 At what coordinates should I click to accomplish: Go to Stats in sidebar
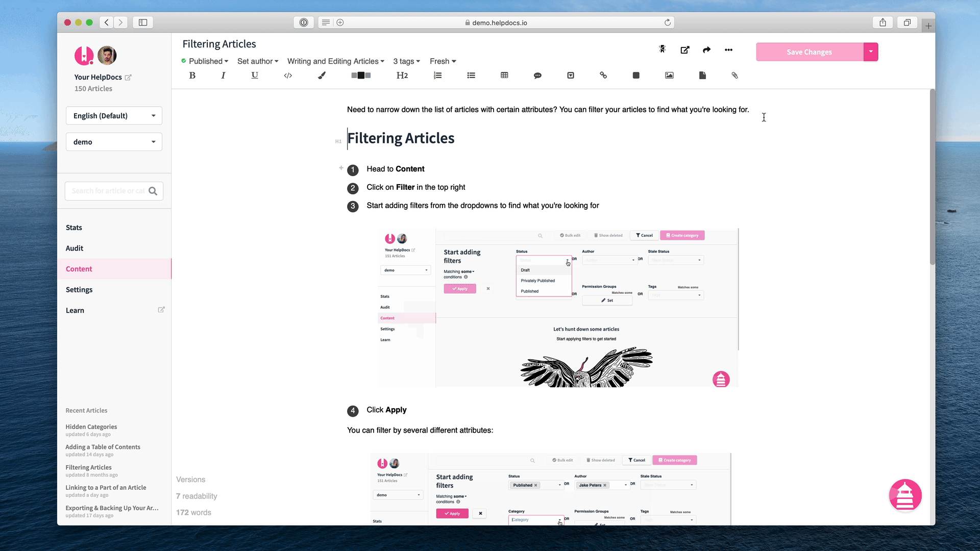[74, 228]
